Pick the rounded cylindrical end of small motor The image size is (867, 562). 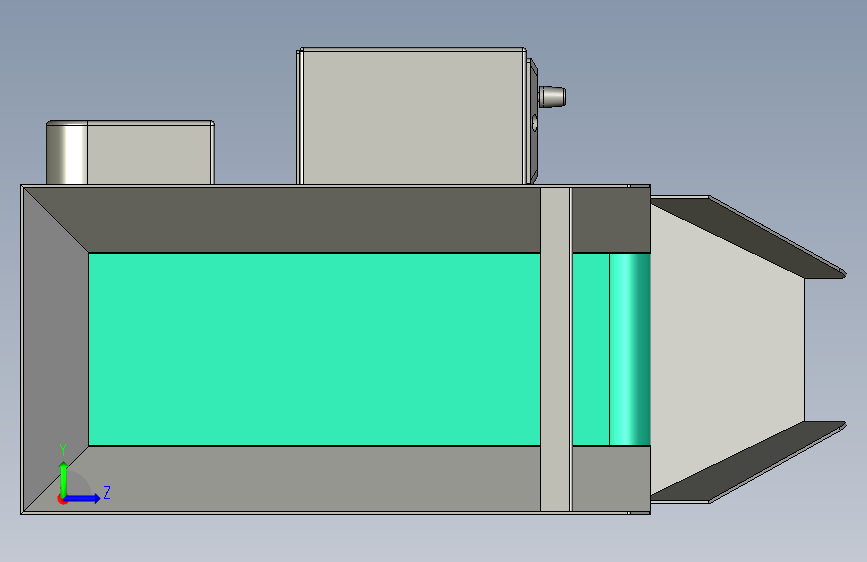pyautogui.click(x=67, y=153)
